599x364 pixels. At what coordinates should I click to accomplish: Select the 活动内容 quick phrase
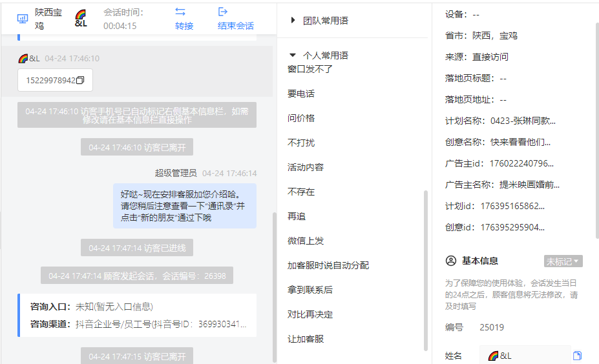pyautogui.click(x=306, y=167)
